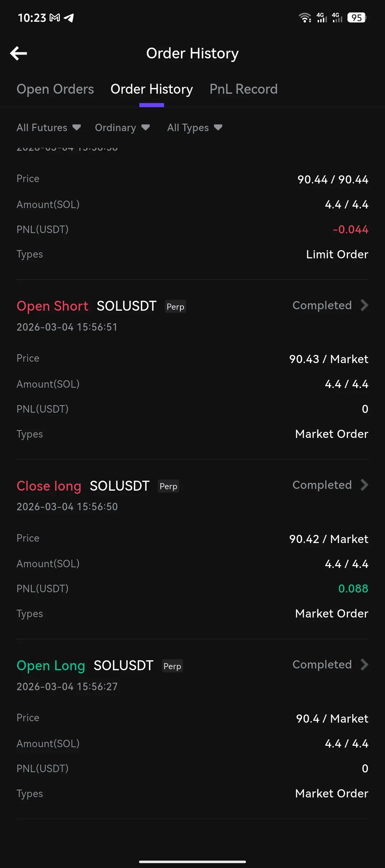
Task: Expand the Ordinary order filter
Action: (x=122, y=128)
